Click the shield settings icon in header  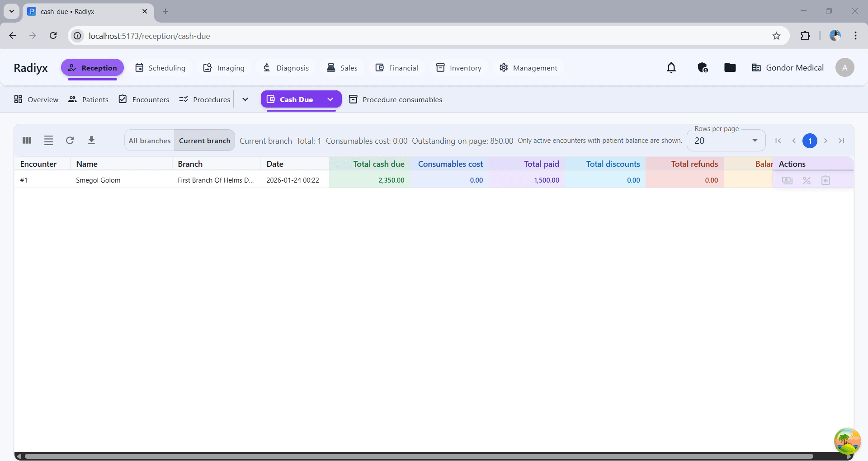(702, 68)
